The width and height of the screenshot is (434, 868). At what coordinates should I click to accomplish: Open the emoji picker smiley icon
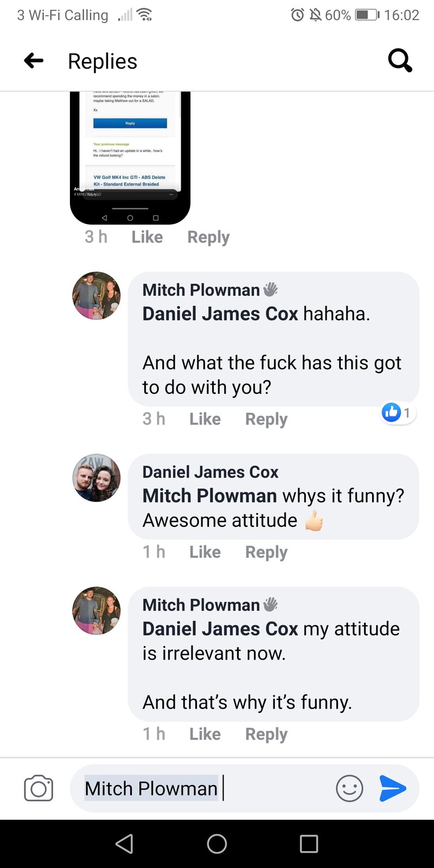349,788
